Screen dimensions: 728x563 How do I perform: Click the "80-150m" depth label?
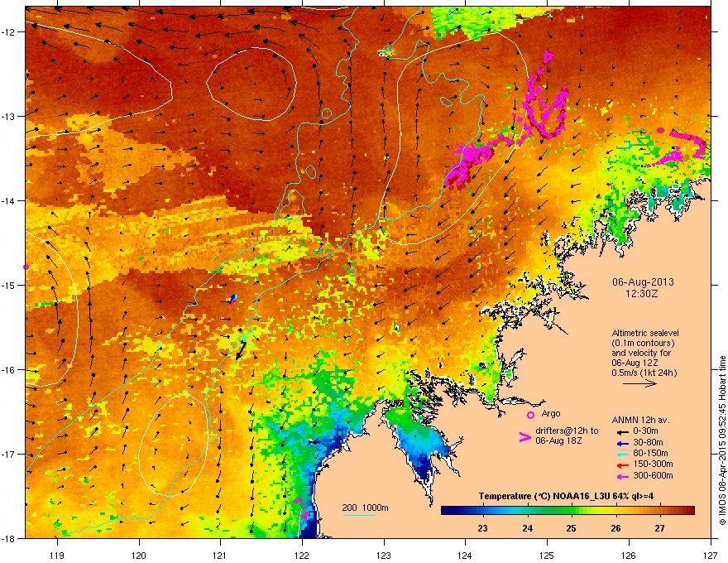coord(650,454)
